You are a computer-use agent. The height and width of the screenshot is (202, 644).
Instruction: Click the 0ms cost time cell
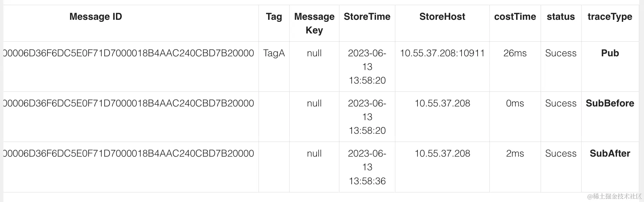515,103
